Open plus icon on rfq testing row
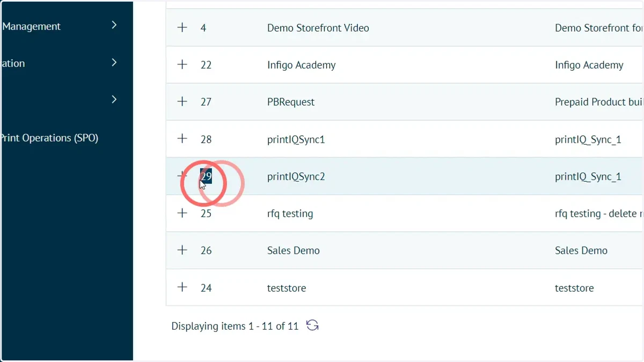Screen dimensions: 644x362 pyautogui.click(x=182, y=213)
